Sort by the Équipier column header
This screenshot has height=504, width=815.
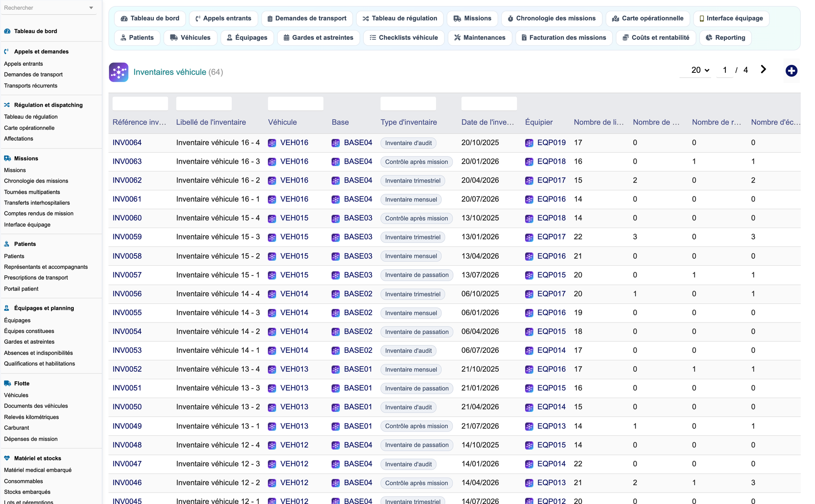point(539,122)
